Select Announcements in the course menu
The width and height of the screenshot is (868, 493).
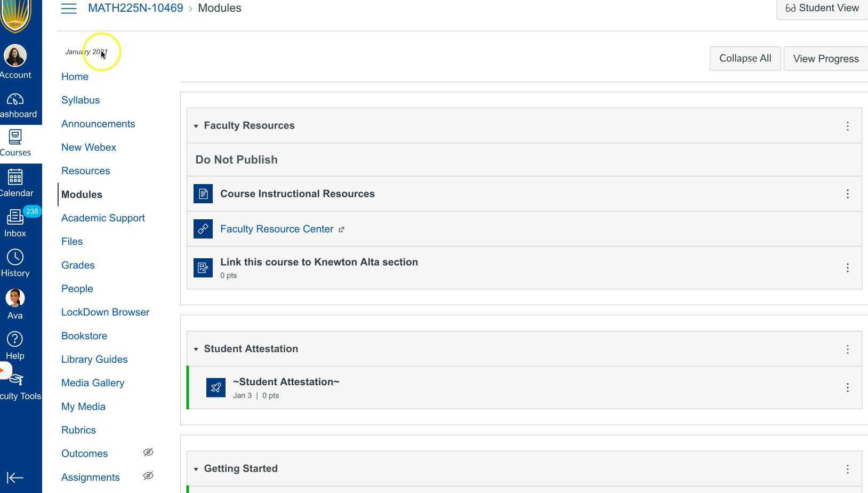[98, 124]
